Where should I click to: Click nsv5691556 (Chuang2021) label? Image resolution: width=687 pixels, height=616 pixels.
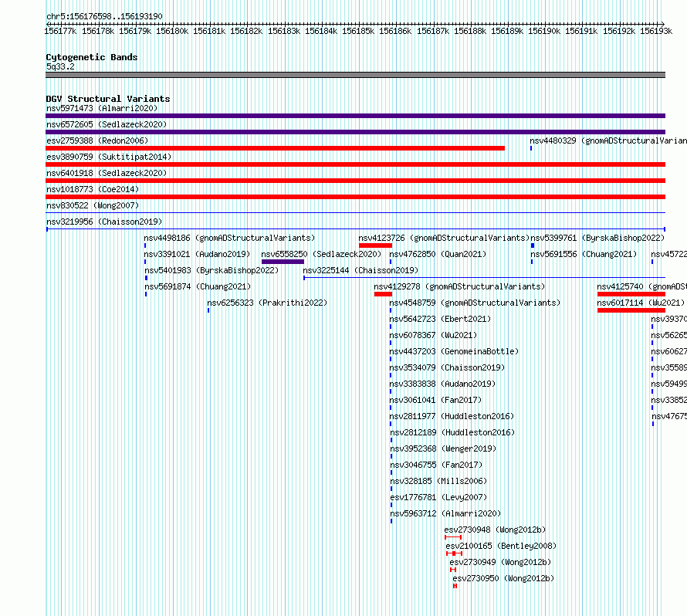(x=584, y=254)
